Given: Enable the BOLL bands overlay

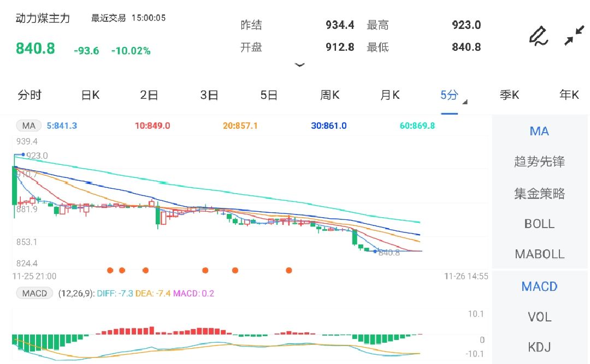Looking at the screenshot, I should tap(539, 224).
